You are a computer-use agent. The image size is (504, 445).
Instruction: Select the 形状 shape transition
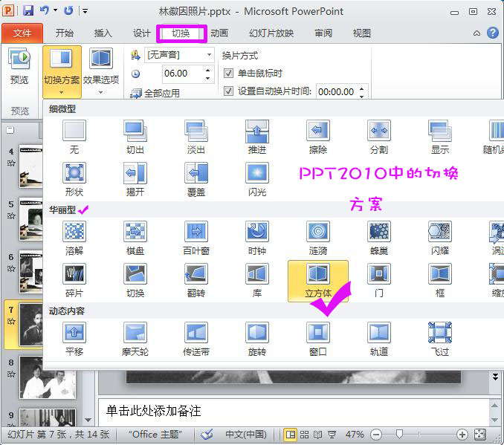point(74,180)
